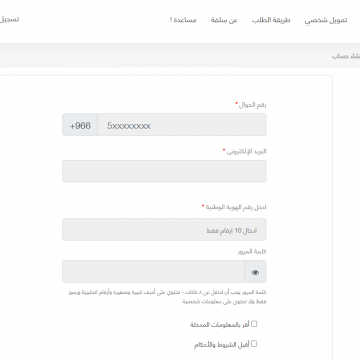Click the password requirements hint text
The image size is (360, 360).
(x=167, y=297)
